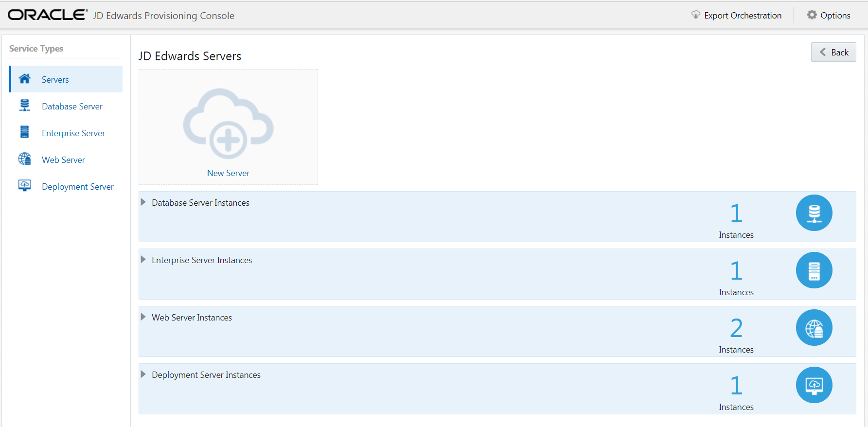Open Web Server service type
868x427 pixels.
(66, 160)
